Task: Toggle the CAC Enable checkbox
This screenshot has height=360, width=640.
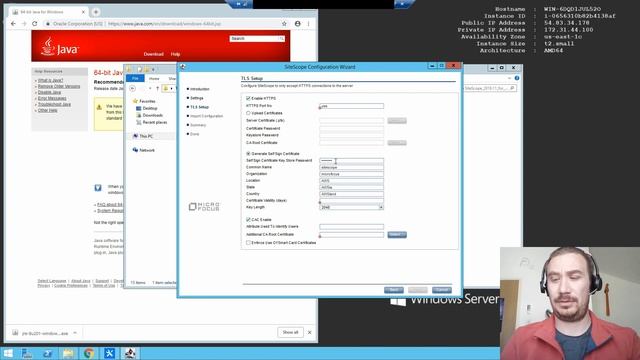Action: 248,220
